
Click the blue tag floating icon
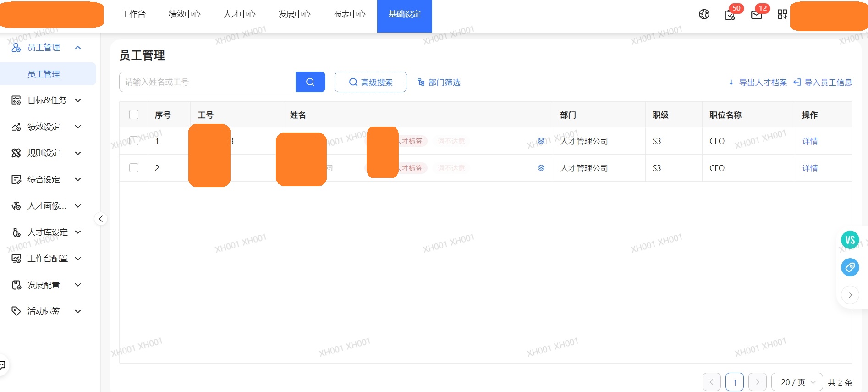pos(850,267)
